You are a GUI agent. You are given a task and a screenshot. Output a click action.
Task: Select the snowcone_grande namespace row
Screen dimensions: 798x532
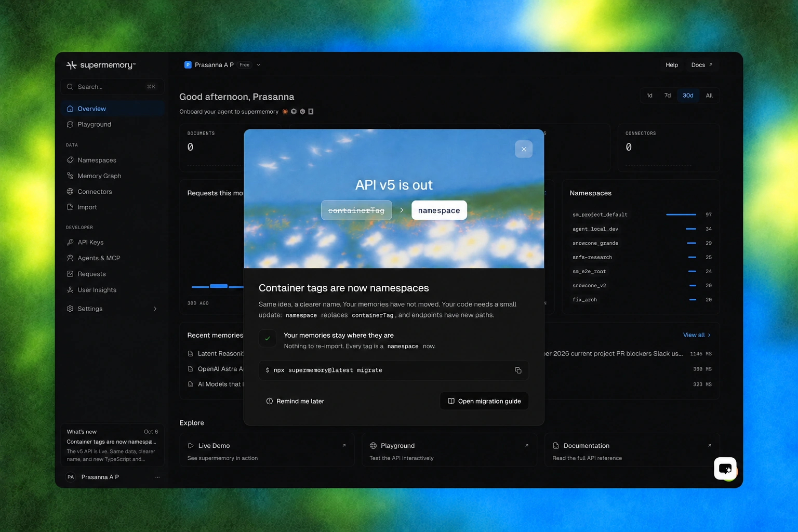(642, 243)
